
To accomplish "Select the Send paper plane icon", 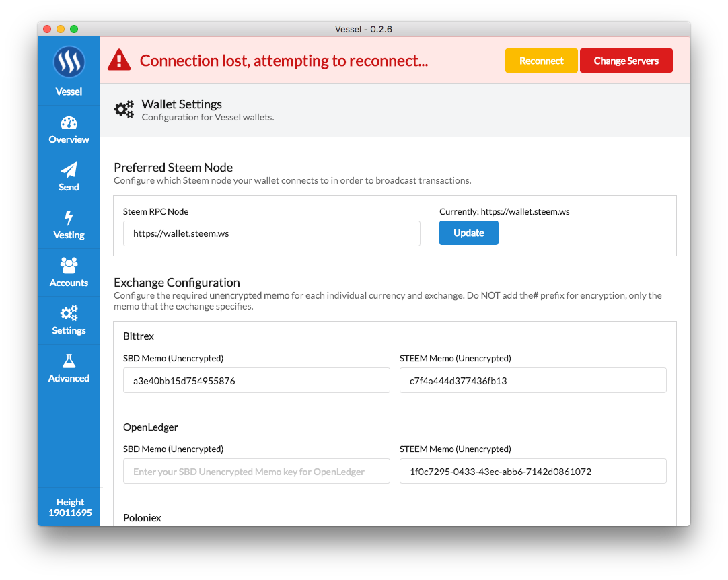I will [69, 170].
